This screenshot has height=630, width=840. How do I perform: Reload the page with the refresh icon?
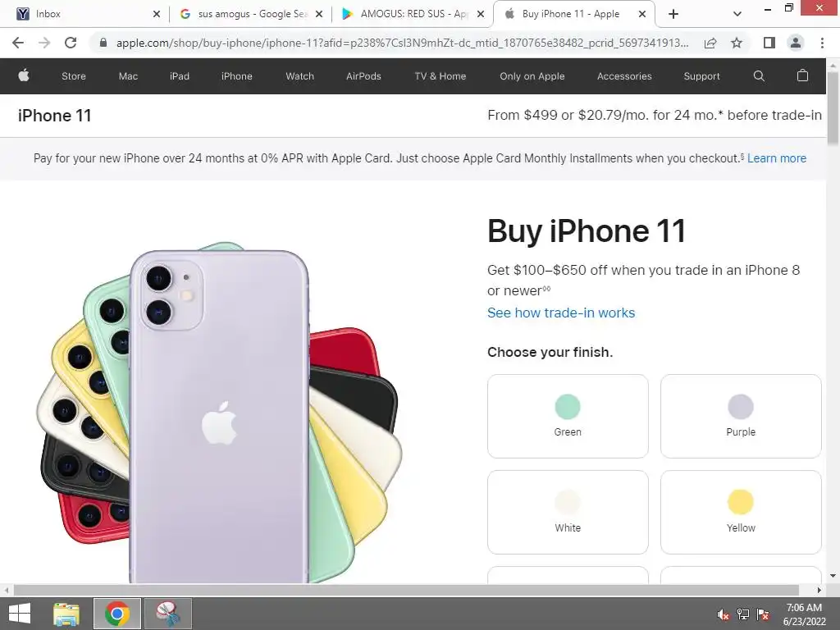click(71, 43)
